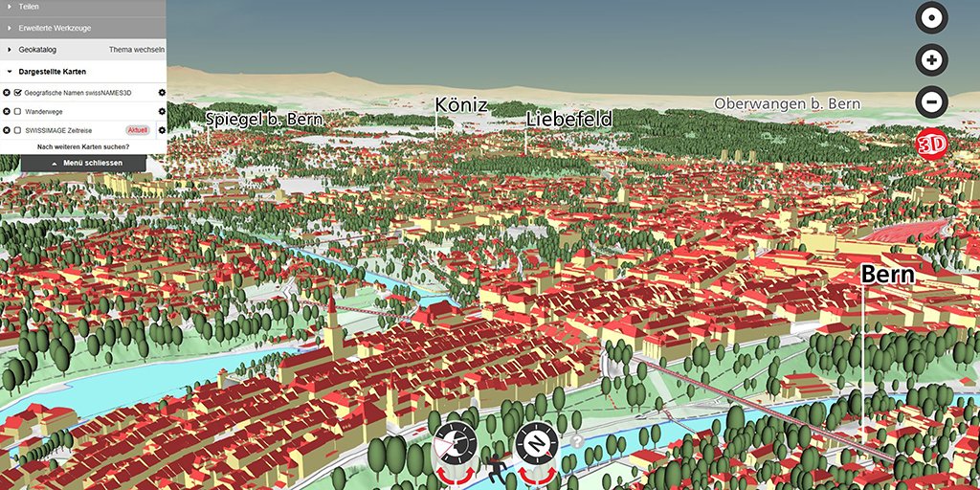This screenshot has width=980, height=490.
Task: Click Nach weiteren Karten suchen link
Action: (83, 146)
